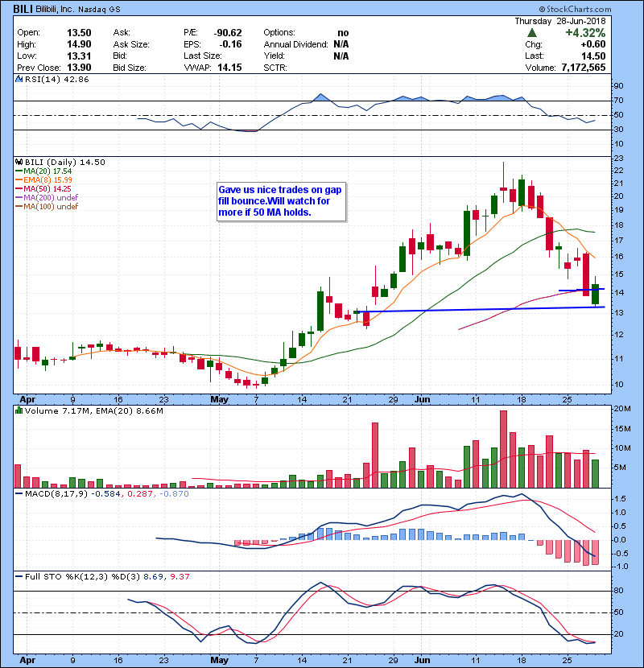This screenshot has height=668, width=644.
Task: Click the bold BILI ticker symbol at the top
Action: (23, 9)
